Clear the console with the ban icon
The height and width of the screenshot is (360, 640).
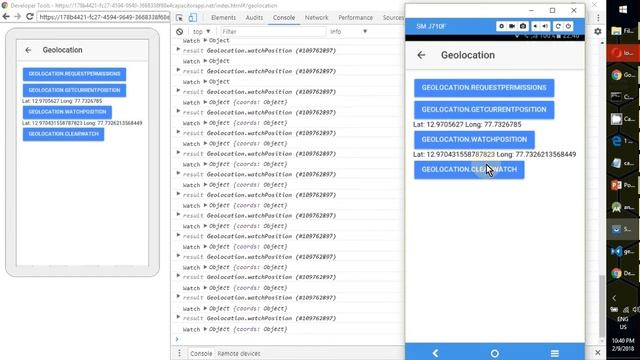(x=180, y=31)
